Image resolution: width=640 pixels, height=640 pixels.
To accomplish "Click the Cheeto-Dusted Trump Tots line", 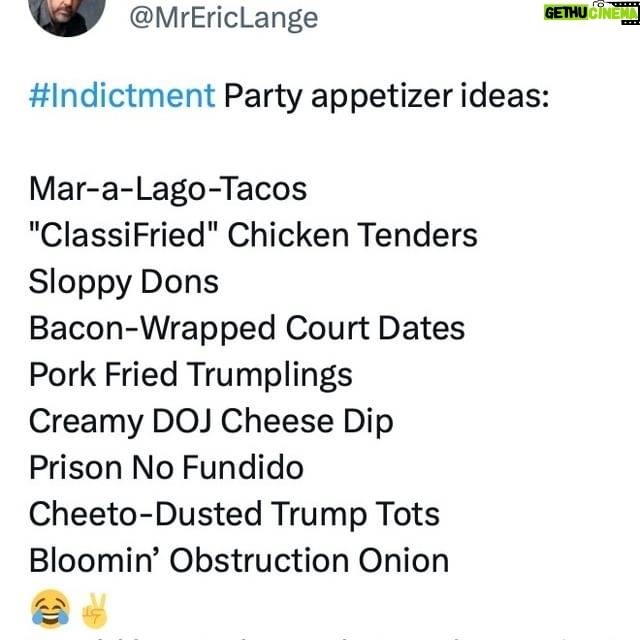I will [x=234, y=515].
